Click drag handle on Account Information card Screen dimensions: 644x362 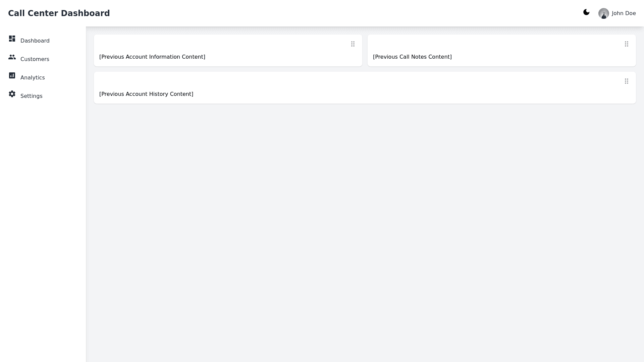353,44
